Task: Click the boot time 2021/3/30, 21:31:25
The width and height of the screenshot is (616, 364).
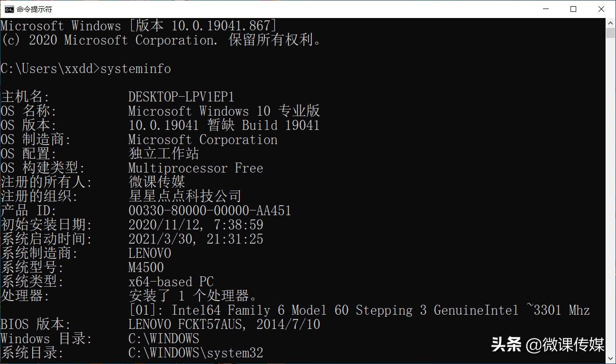Action: tap(196, 239)
